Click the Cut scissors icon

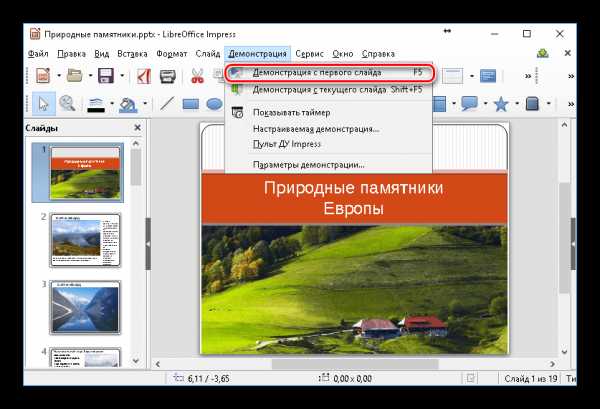(197, 75)
